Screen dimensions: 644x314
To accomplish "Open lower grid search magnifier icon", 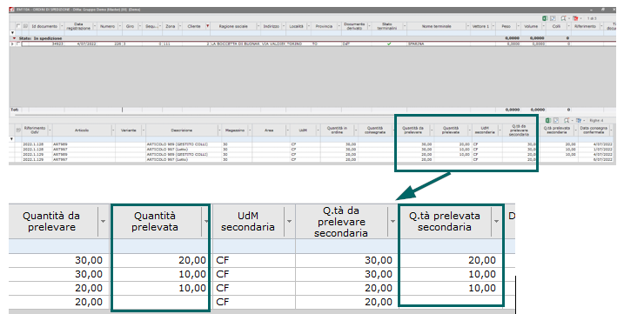I will (567, 120).
